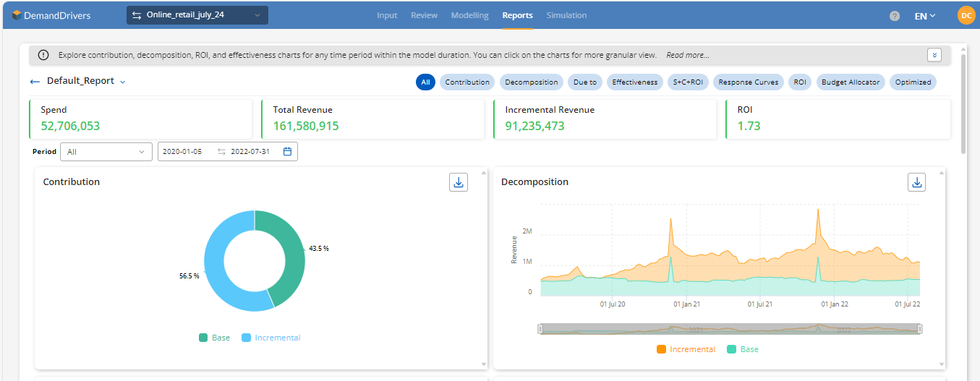980x381 pixels.
Task: Download the Contribution chart
Action: (x=458, y=182)
